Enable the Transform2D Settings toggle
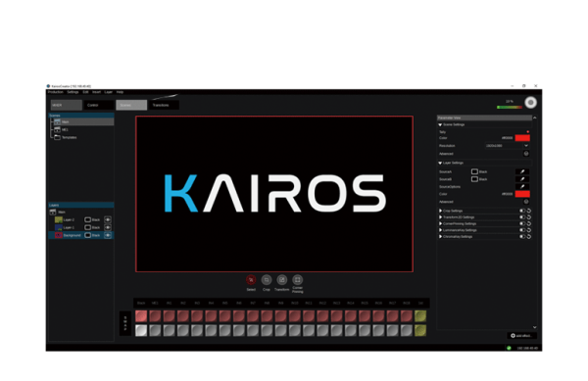Screen dimensions: 588x381 pos(522,217)
